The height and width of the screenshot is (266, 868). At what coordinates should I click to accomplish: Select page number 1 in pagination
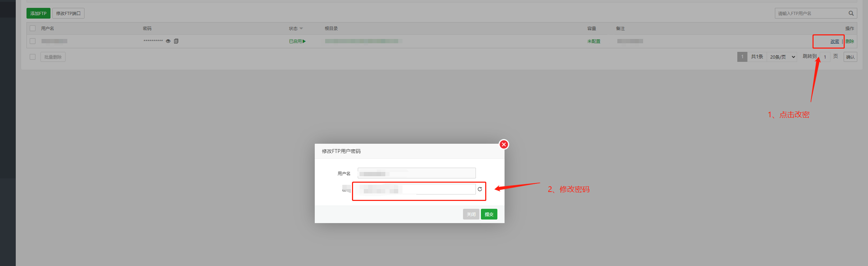point(742,57)
